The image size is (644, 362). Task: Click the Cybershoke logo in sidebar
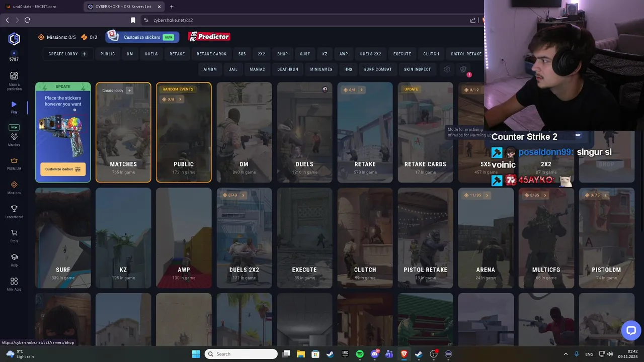point(14,39)
